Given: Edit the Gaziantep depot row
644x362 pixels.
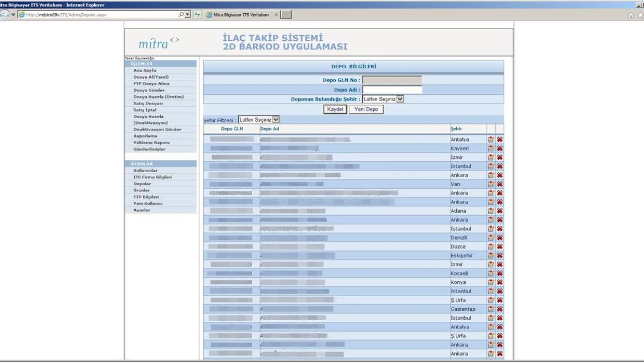Looking at the screenshot, I should 491,309.
